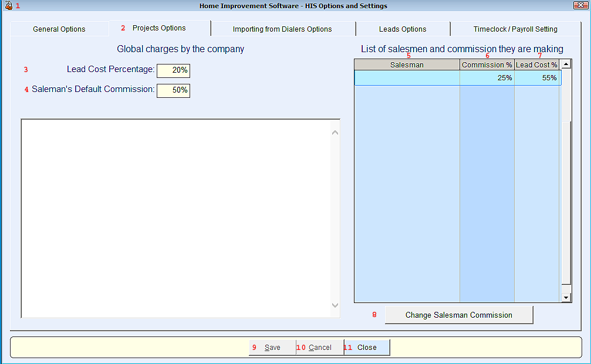591x364 pixels.
Task: Click the Lead Cost % column header
Action: pyautogui.click(x=537, y=64)
